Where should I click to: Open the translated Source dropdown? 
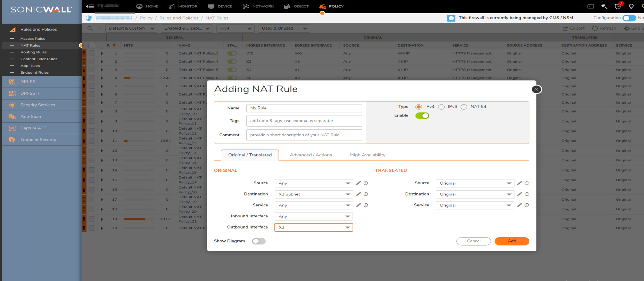pos(475,183)
